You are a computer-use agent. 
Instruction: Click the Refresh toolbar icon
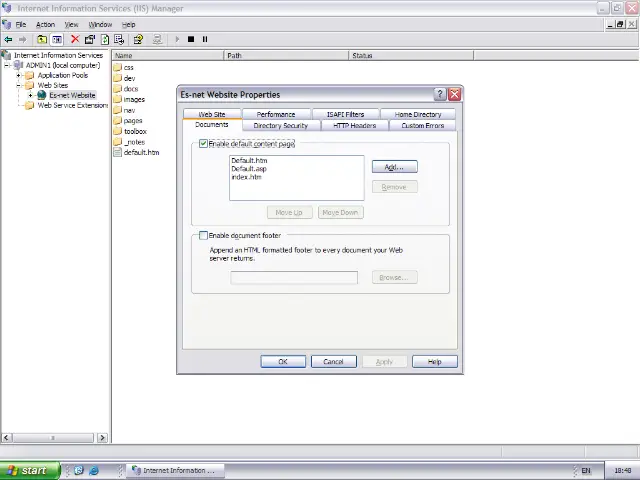pos(105,39)
